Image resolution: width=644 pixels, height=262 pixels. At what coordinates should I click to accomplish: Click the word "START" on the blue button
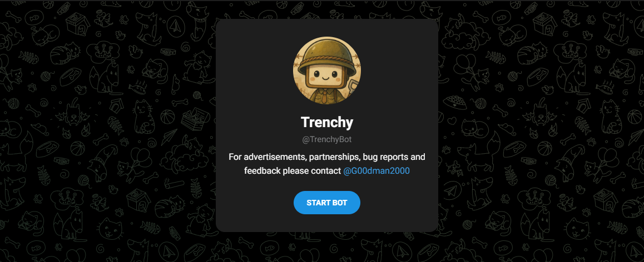316,203
